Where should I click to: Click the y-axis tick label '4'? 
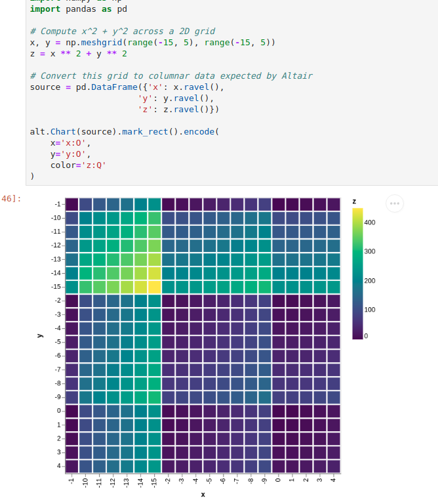[x=59, y=465]
